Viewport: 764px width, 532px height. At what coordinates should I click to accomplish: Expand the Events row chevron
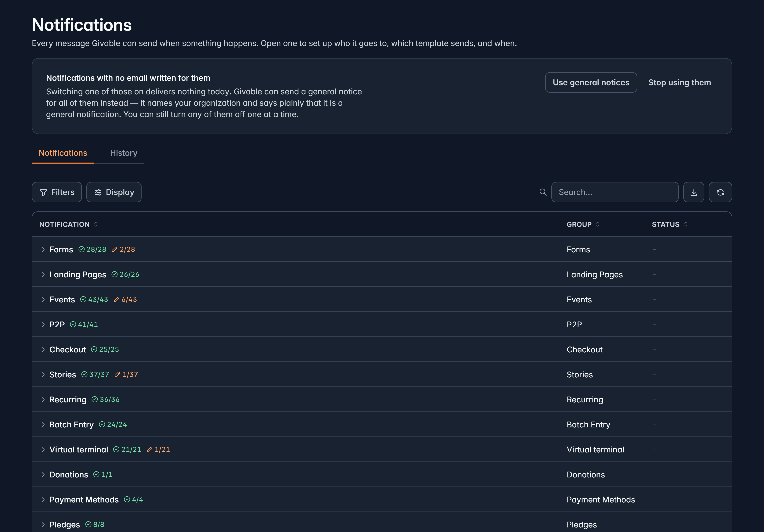coord(43,299)
